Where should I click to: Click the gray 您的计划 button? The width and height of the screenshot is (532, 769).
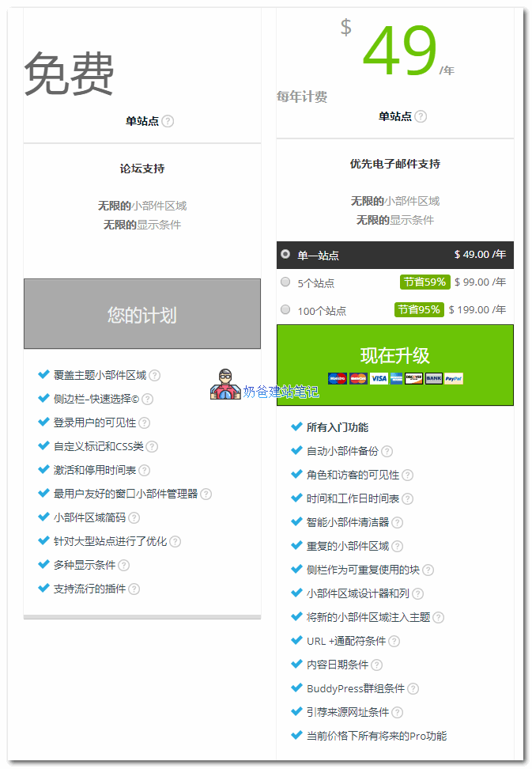pyautogui.click(x=142, y=314)
